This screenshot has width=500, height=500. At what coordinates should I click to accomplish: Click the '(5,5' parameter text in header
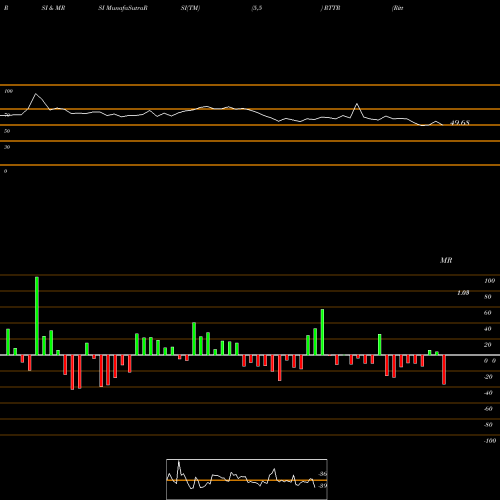(257, 8)
